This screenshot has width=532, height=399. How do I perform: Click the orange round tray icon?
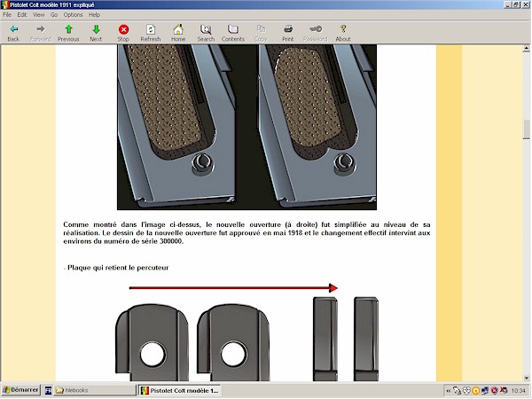(x=475, y=391)
